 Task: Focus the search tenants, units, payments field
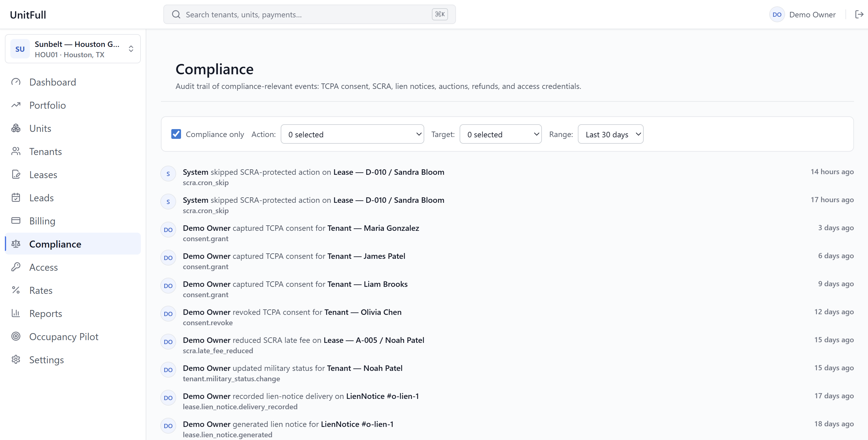309,15
